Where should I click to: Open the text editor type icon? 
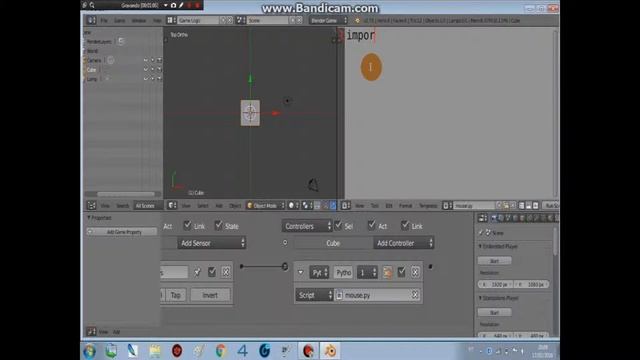pyautogui.click(x=346, y=206)
